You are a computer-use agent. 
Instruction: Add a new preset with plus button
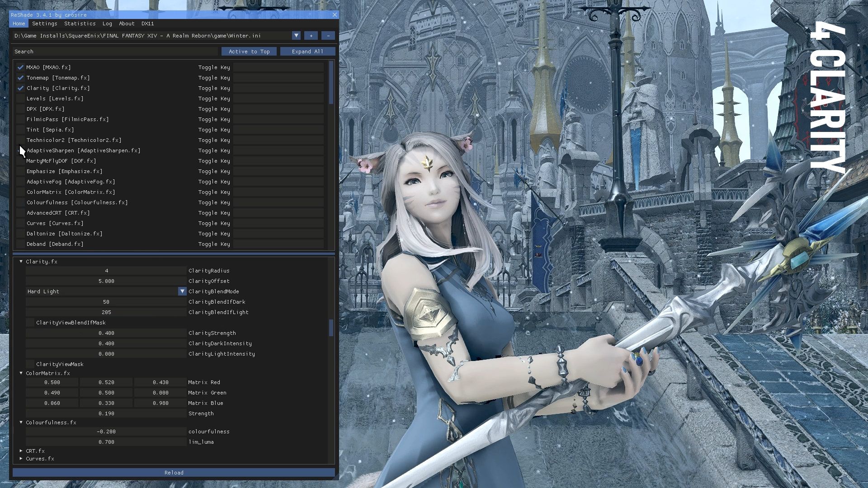click(311, 36)
